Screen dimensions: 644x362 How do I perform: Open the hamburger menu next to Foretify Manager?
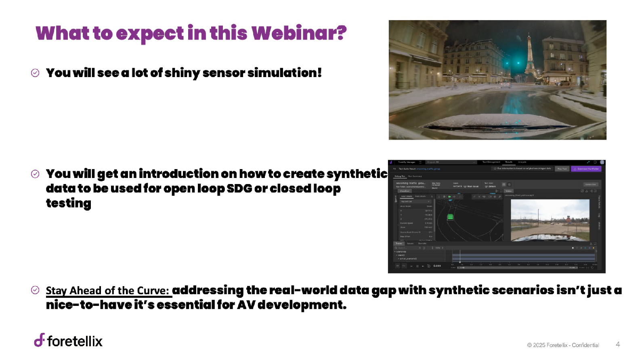420,162
